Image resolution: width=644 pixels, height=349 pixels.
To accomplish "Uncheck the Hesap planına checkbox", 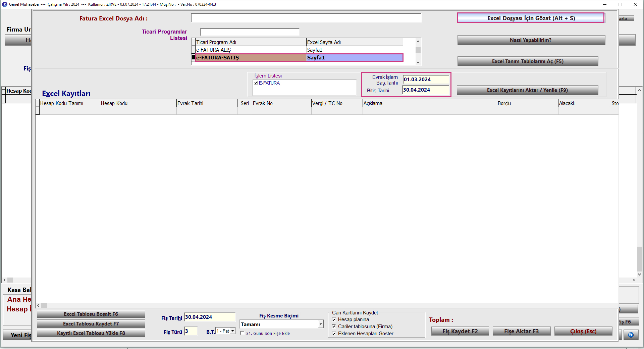I will click(x=334, y=319).
